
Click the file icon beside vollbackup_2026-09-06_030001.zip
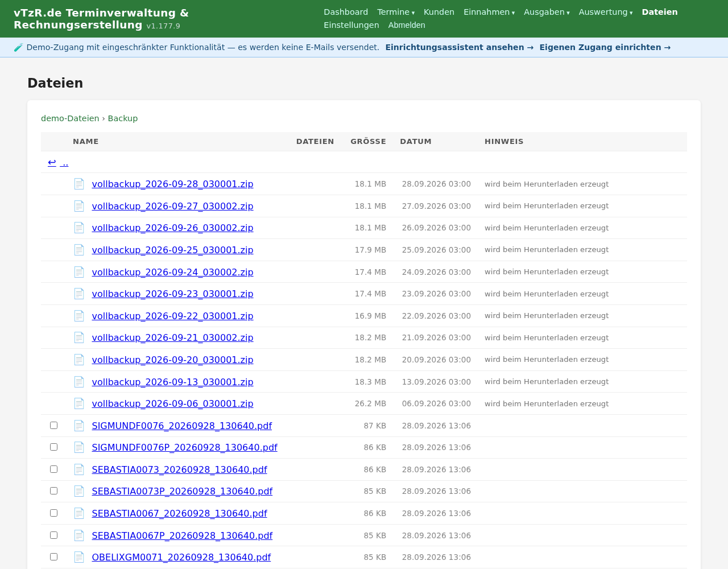[x=79, y=403]
